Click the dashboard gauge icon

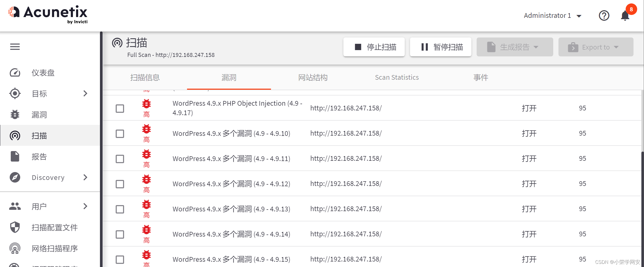(x=15, y=73)
